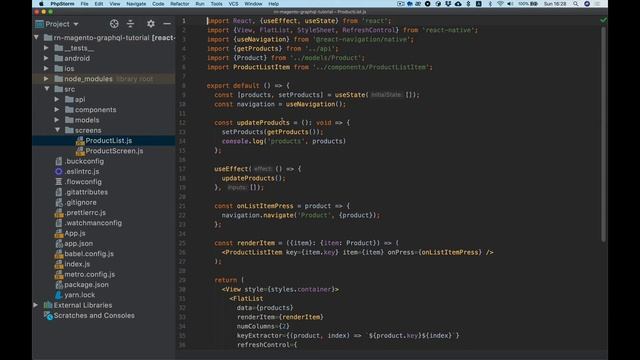Click the volume icon in menu bar

click(510, 4)
